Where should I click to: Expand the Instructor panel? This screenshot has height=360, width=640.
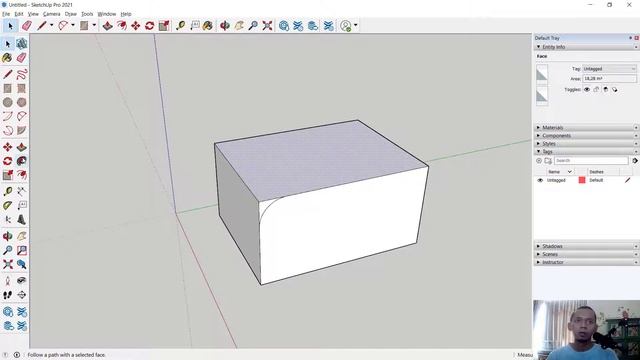538,262
